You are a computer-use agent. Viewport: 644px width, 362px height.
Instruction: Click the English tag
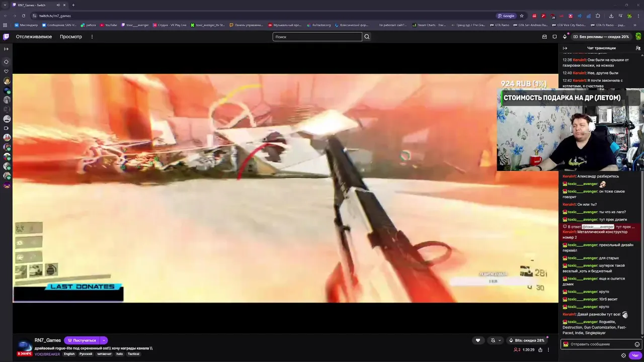coord(69,354)
